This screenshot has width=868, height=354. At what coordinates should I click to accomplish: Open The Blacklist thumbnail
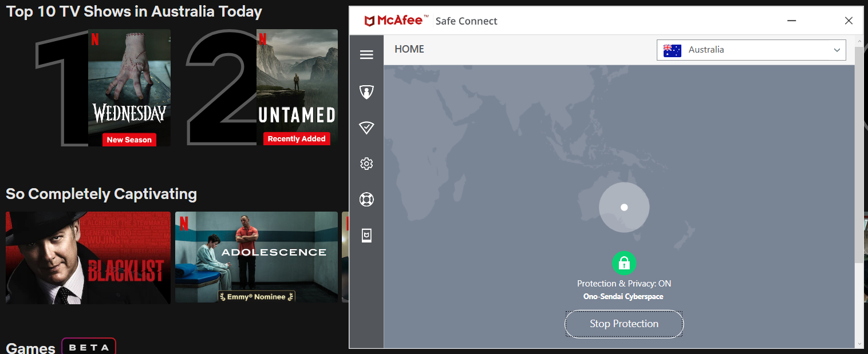[x=88, y=257]
